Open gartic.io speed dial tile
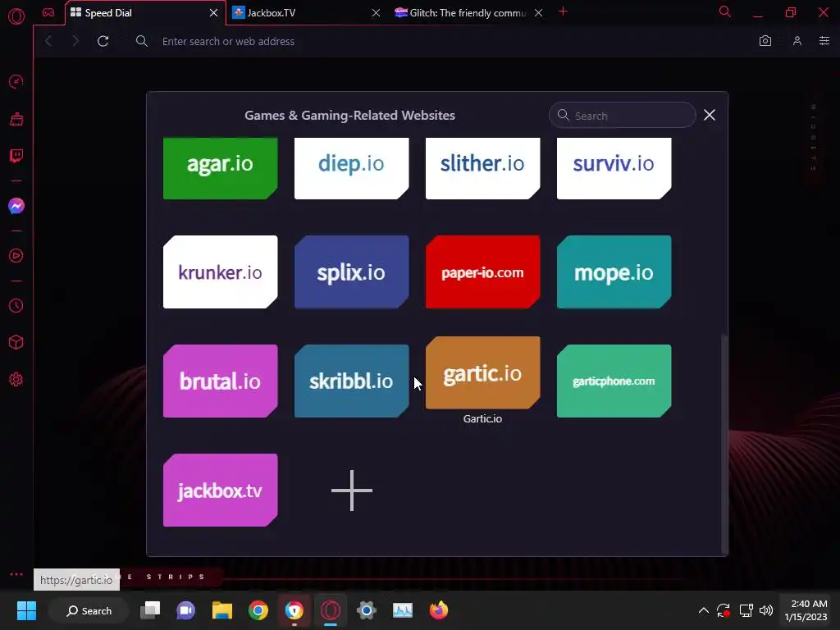Image resolution: width=840 pixels, height=630 pixels. pos(482,373)
